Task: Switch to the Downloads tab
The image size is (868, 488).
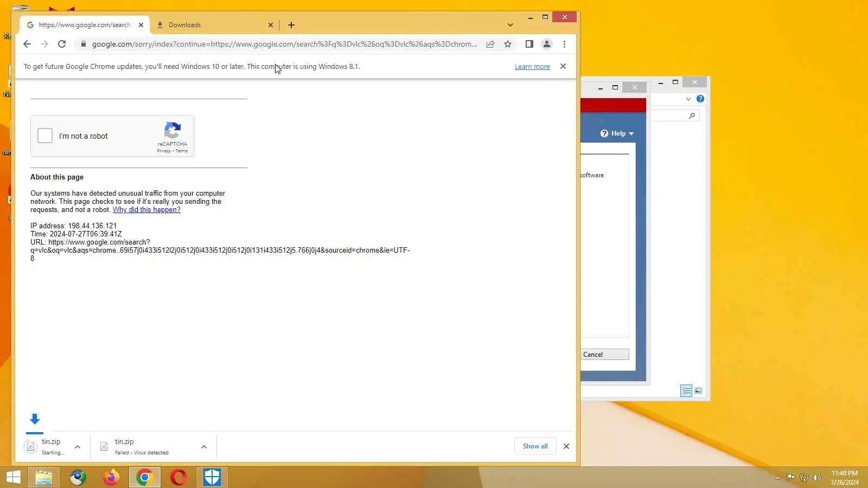Action: [x=214, y=25]
